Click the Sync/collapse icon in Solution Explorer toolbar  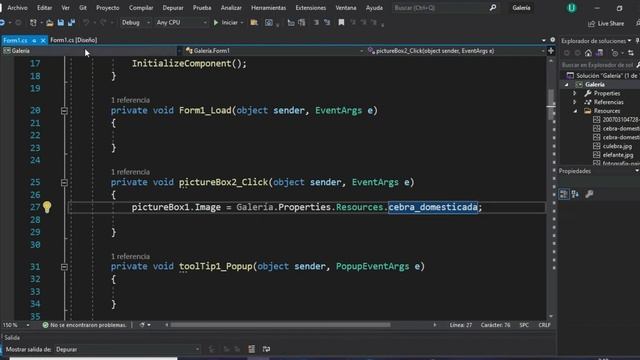[x=631, y=53]
